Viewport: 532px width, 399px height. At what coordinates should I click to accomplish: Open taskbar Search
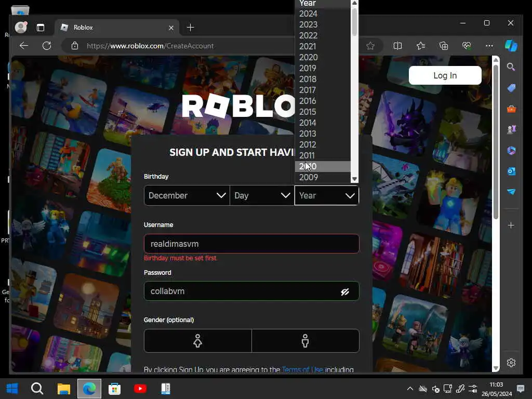37,389
